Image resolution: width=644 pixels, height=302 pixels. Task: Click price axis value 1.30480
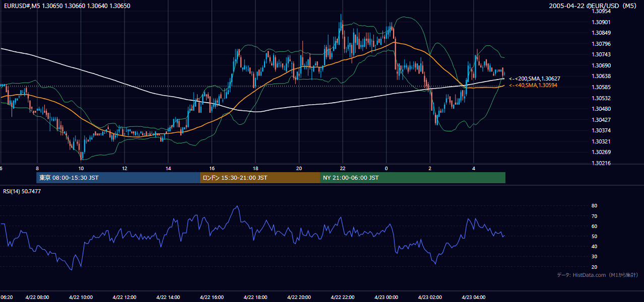click(x=601, y=109)
